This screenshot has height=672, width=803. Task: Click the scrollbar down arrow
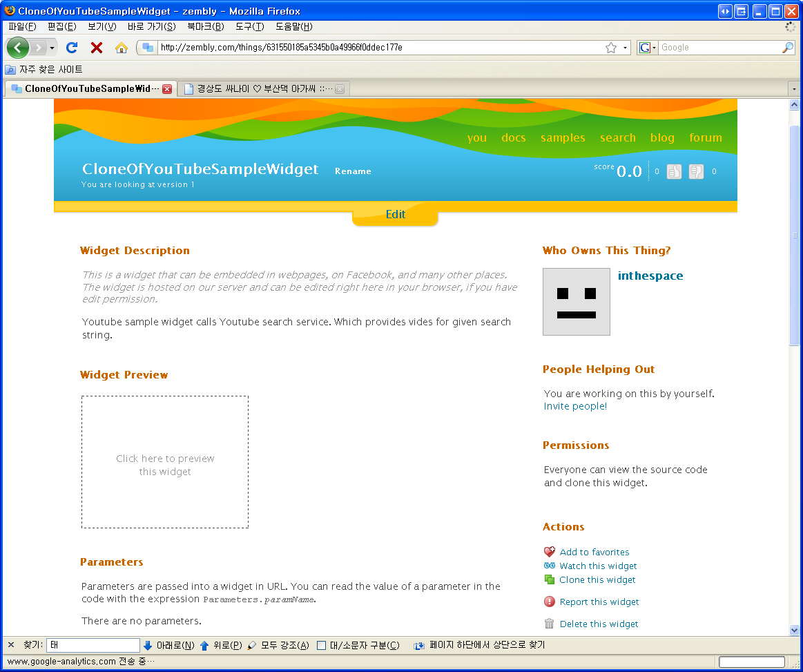pyautogui.click(x=794, y=630)
